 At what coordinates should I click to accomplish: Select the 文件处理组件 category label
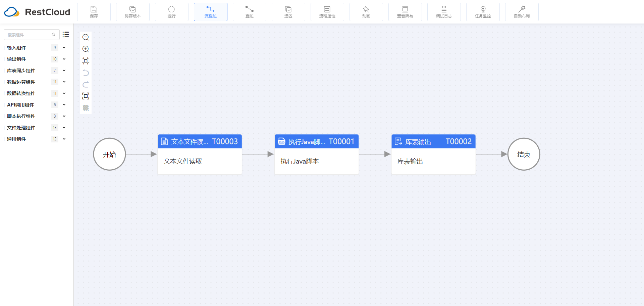(x=21, y=128)
